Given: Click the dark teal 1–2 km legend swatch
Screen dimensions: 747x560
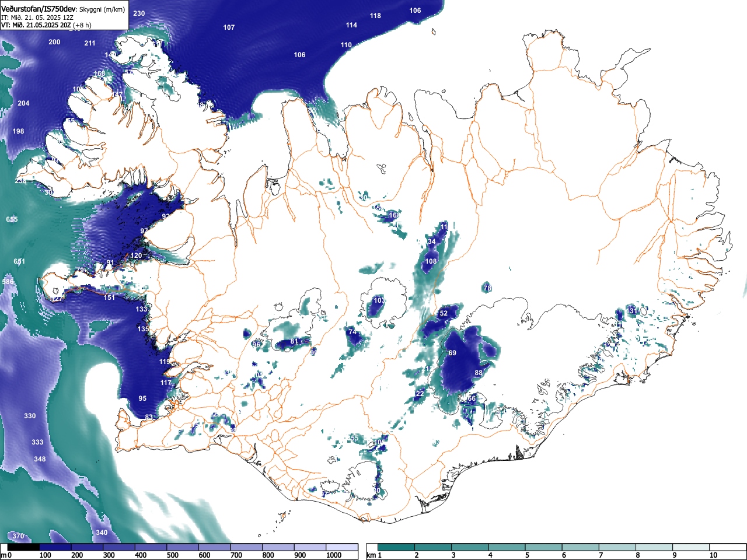Looking at the screenshot, I should (396, 547).
